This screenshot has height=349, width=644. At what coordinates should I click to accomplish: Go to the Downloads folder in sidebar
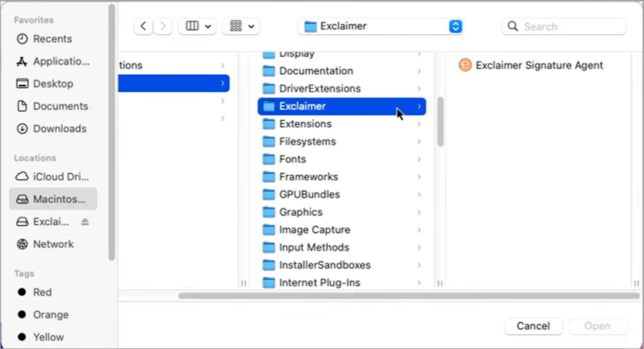click(x=59, y=129)
